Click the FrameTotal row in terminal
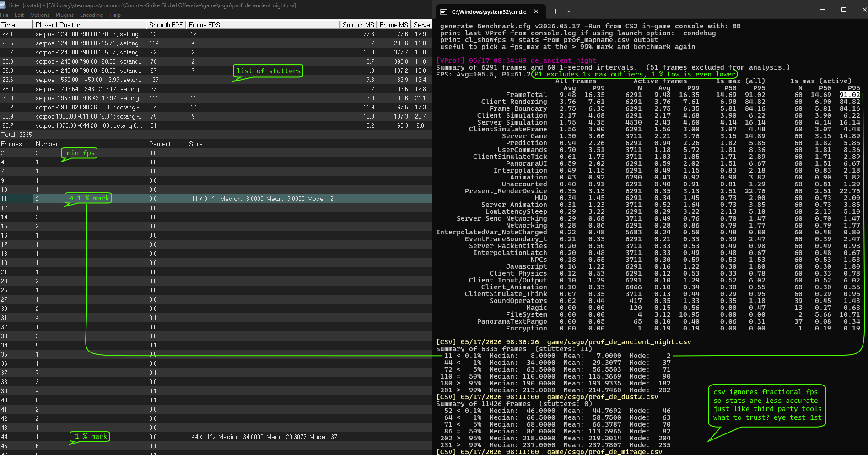This screenshot has height=455, width=868. [683, 95]
